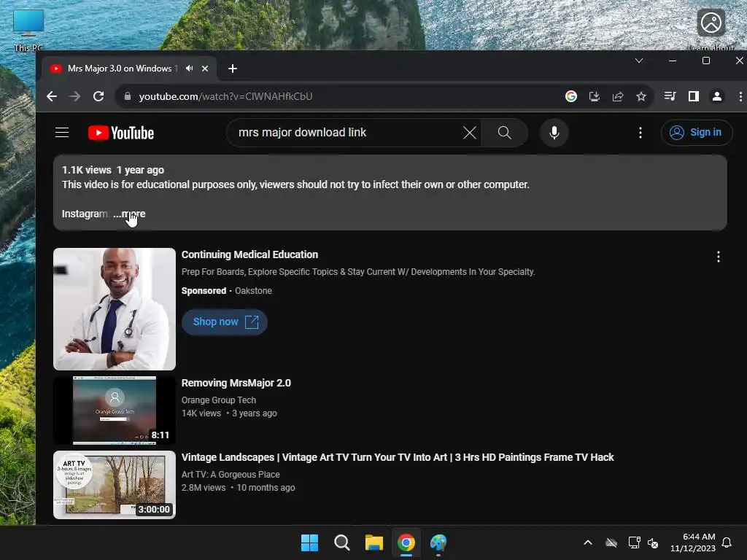The image size is (747, 560).
Task: Open Removing MrsMajor 2.0 thumbnail
Action: (115, 411)
